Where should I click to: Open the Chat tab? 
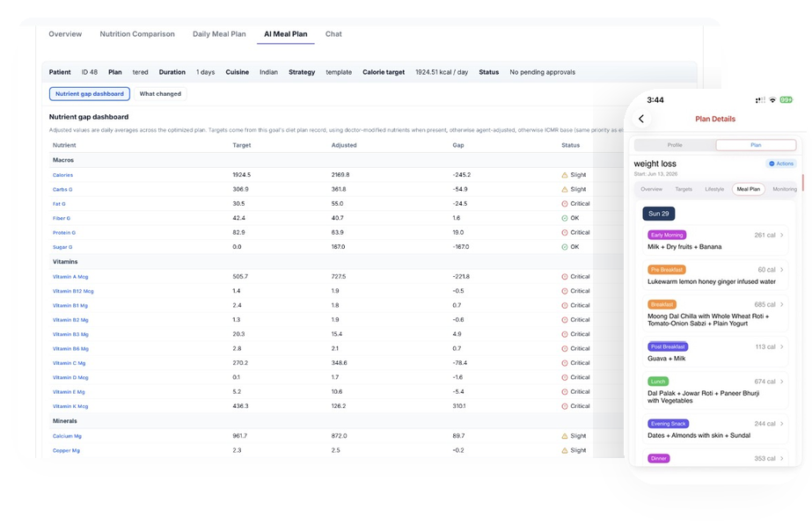(333, 34)
